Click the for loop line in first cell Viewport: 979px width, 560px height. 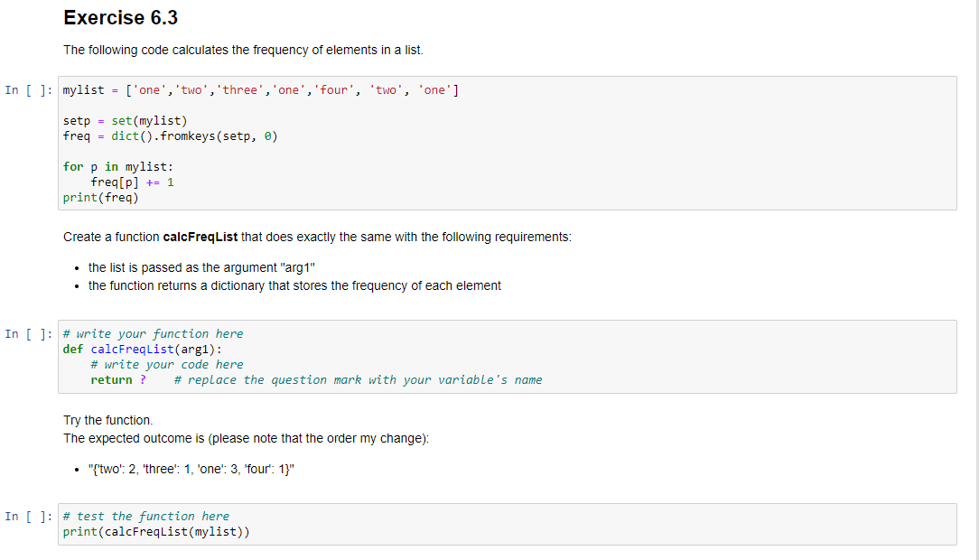click(x=117, y=166)
